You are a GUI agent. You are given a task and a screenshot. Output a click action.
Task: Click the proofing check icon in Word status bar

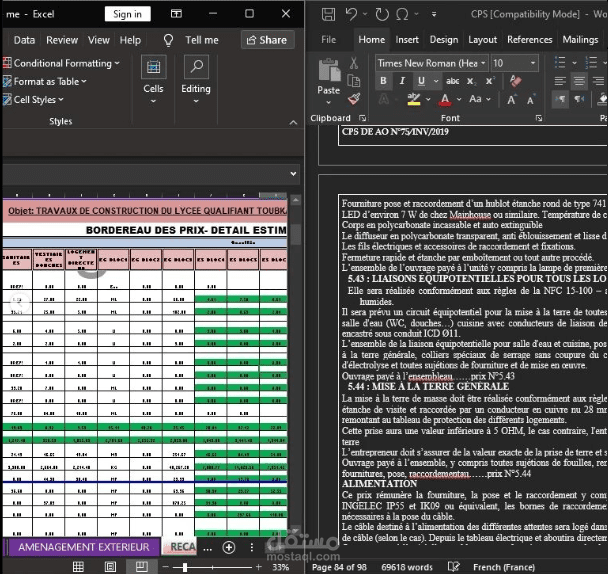click(x=453, y=567)
